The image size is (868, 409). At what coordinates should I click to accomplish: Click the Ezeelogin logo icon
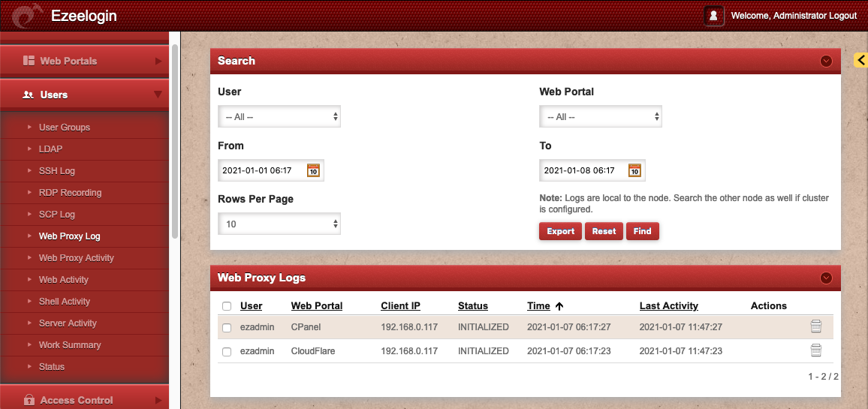click(x=26, y=16)
